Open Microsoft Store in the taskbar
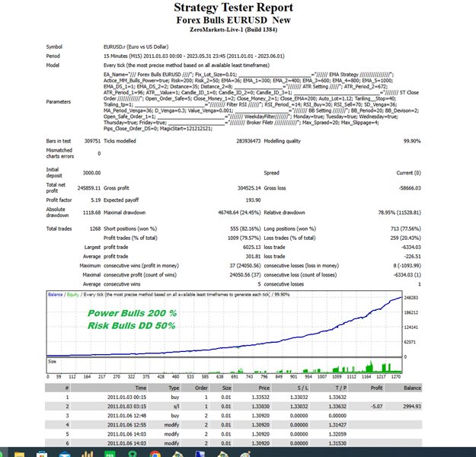The width and height of the screenshot is (476, 457). (x=42, y=454)
